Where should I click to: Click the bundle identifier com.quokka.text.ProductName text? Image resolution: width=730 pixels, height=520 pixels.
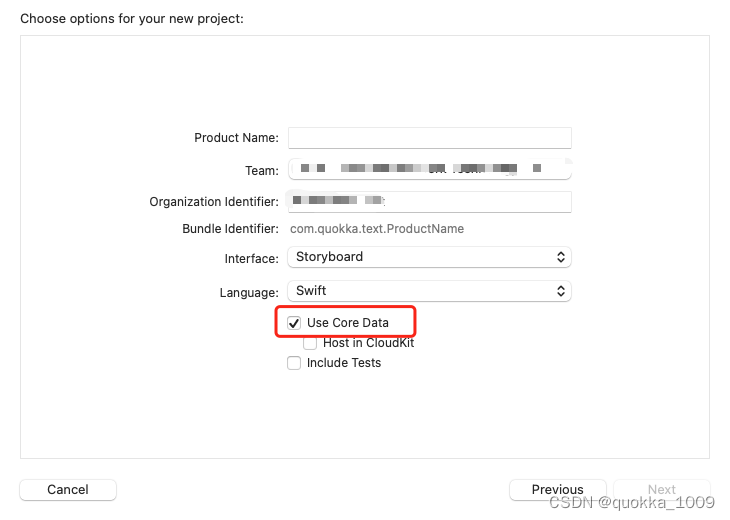click(x=377, y=229)
